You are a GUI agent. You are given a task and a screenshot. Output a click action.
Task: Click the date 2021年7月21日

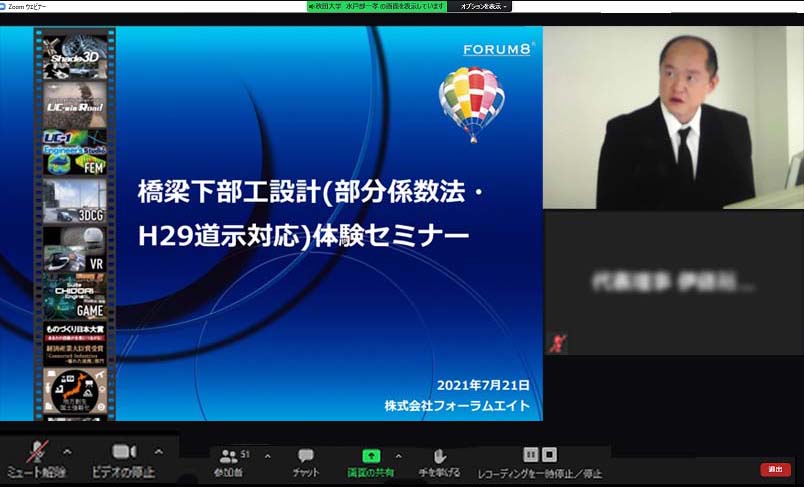coord(483,385)
